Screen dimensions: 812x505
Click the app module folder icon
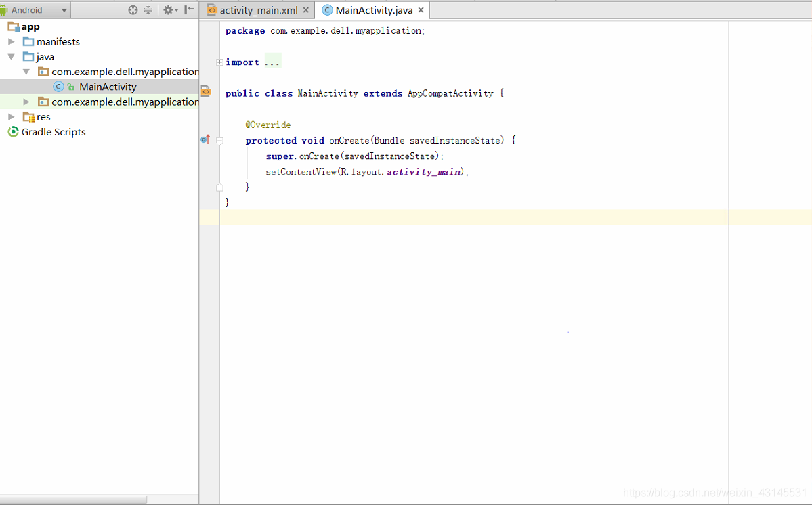(14, 26)
